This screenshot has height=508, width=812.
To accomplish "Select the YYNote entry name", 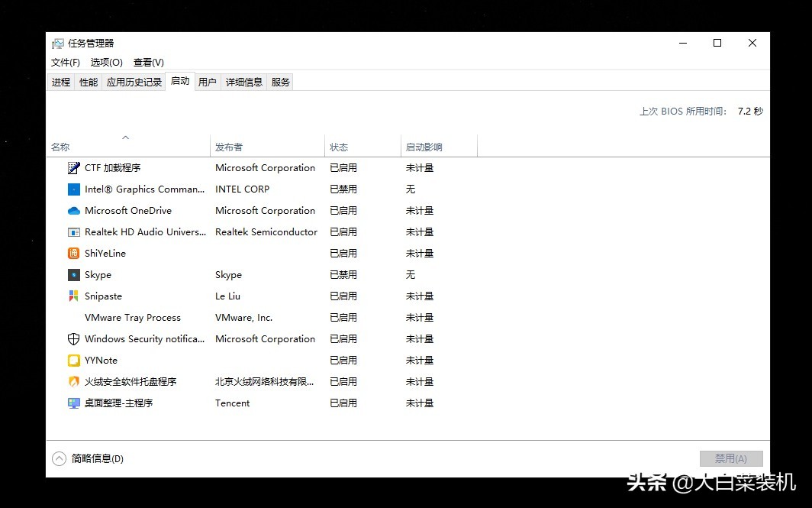I will 101,361.
